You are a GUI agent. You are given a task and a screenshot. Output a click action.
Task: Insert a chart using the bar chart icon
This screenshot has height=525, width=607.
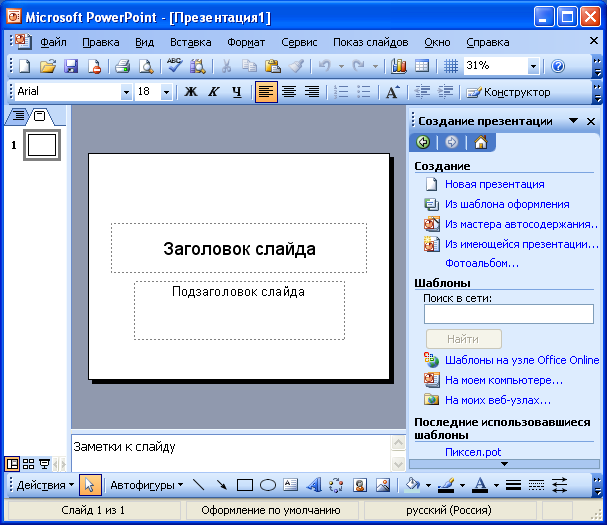[399, 66]
